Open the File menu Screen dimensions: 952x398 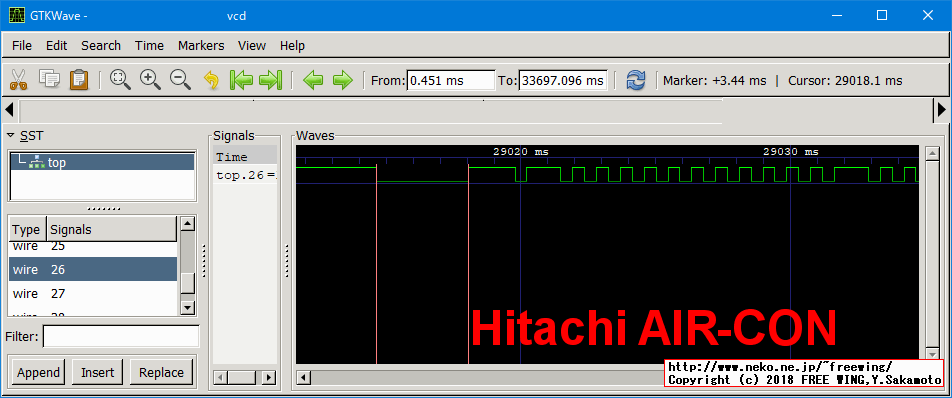coord(22,46)
